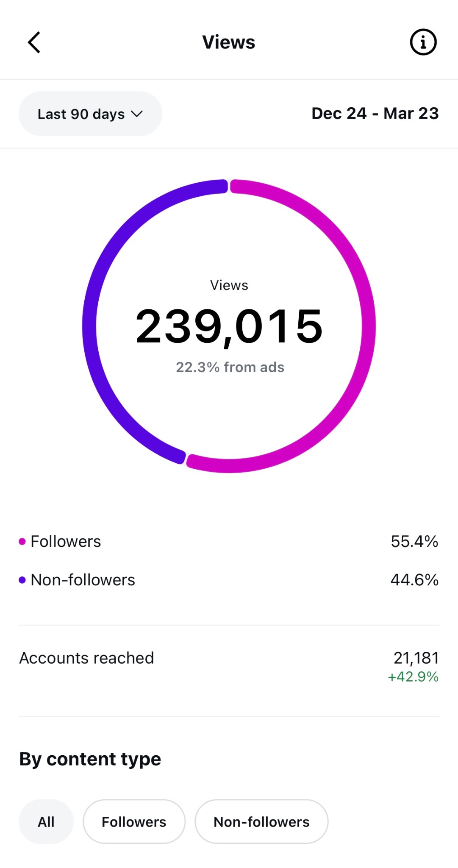Viewport: 458px width, 868px height.
Task: Click the +42.9% change indicator
Action: click(x=413, y=677)
